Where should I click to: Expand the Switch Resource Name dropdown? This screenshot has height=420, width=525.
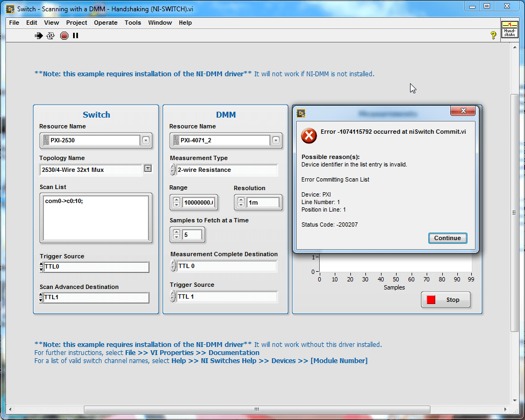click(146, 140)
